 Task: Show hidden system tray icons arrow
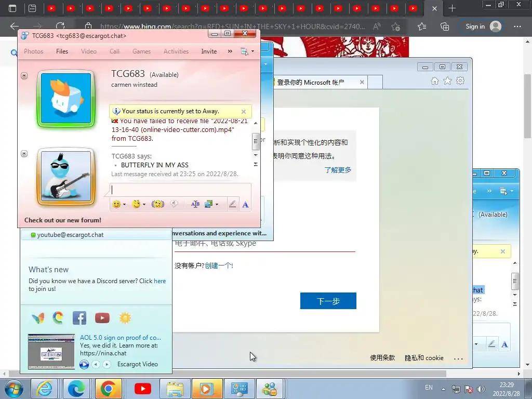click(x=443, y=389)
